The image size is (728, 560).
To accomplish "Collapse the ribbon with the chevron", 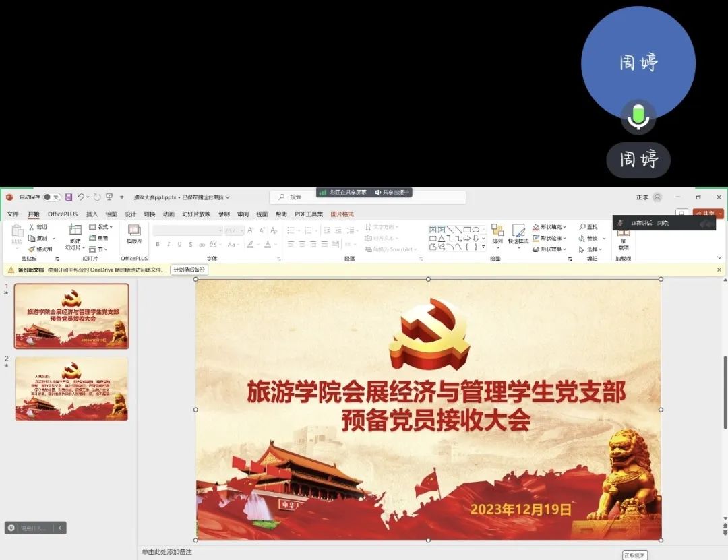I will coord(719,258).
